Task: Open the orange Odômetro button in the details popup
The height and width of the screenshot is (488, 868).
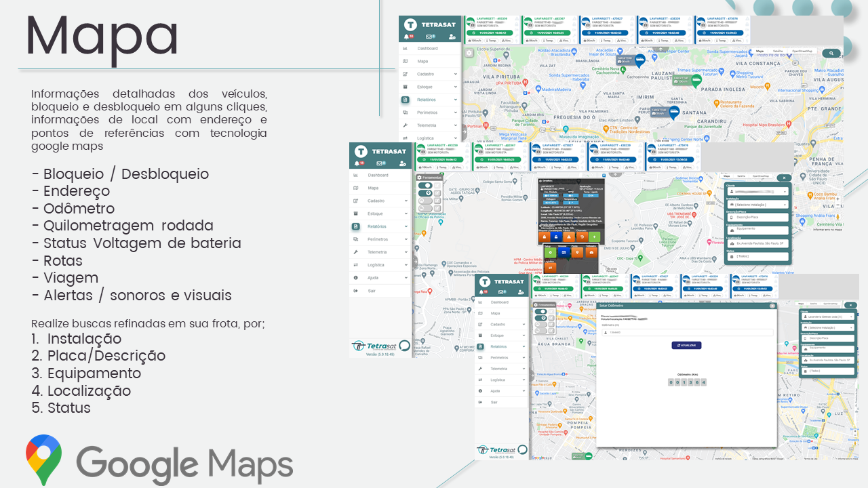Action: [x=591, y=252]
